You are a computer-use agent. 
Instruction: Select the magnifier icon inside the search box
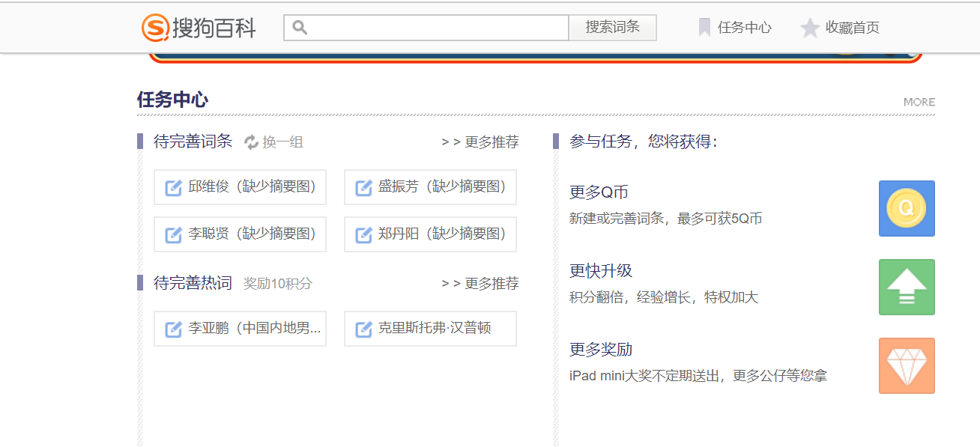[x=300, y=27]
